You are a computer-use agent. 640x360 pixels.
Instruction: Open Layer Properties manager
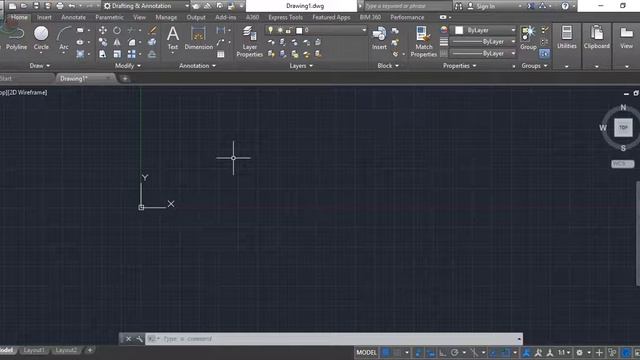pyautogui.click(x=249, y=41)
